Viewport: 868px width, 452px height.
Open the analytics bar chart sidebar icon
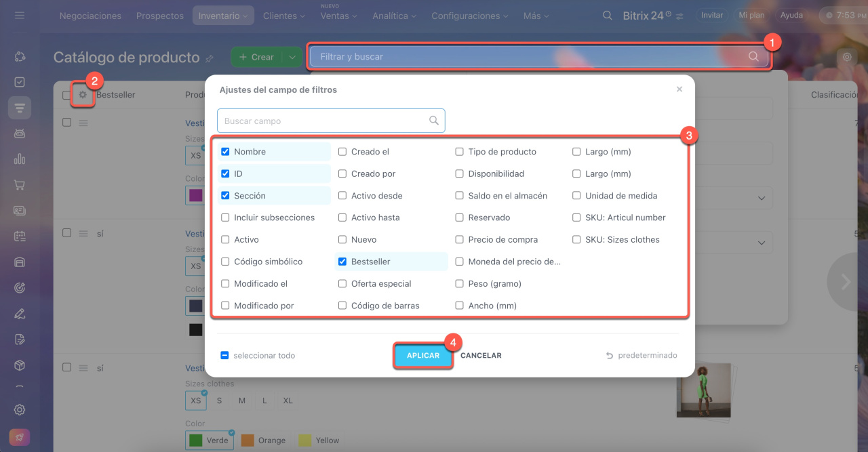point(20,159)
